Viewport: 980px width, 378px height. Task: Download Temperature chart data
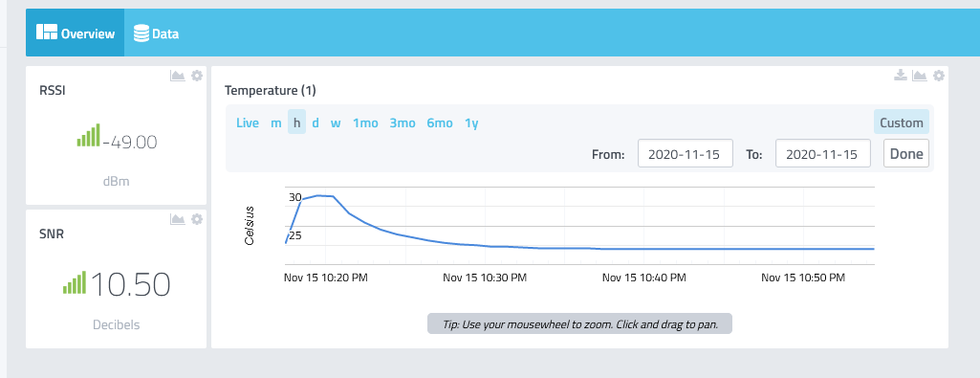[900, 76]
